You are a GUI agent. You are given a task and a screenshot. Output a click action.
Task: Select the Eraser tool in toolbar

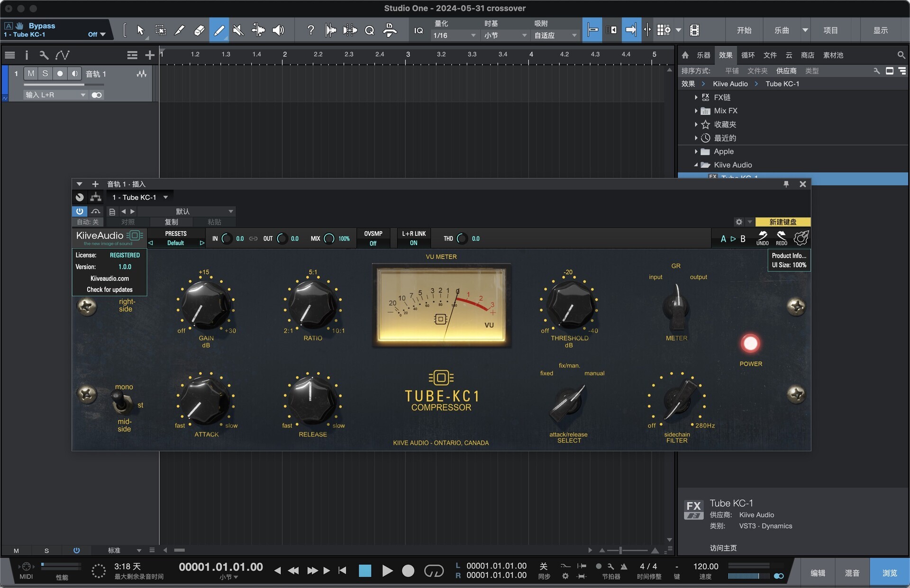(x=199, y=30)
